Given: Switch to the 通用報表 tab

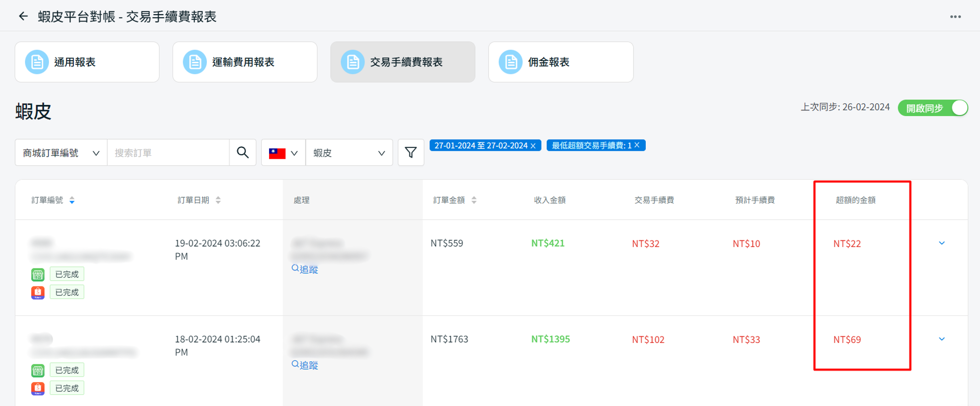Looking at the screenshot, I should (x=87, y=62).
